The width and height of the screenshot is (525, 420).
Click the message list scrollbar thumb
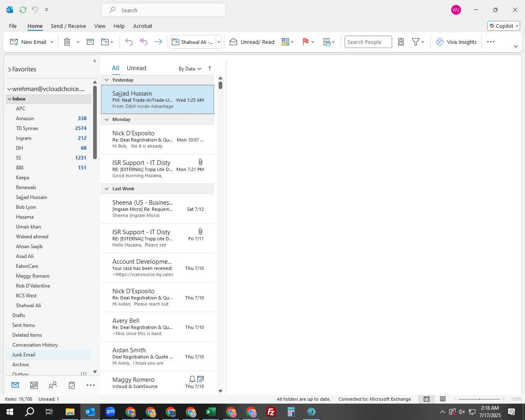[x=220, y=85]
